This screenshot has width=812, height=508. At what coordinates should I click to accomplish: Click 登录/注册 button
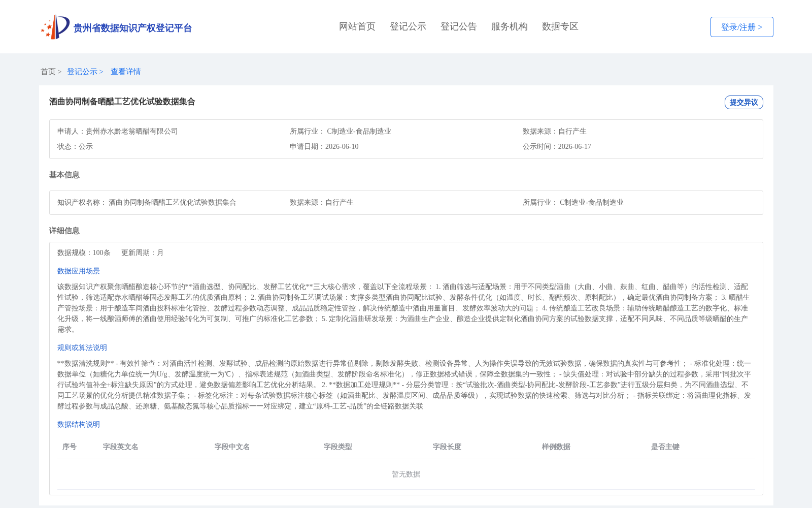741,27
